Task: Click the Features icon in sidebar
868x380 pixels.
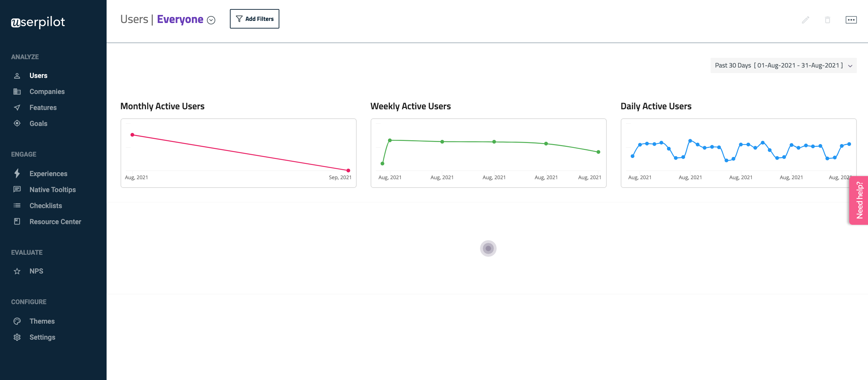Action: coord(17,107)
